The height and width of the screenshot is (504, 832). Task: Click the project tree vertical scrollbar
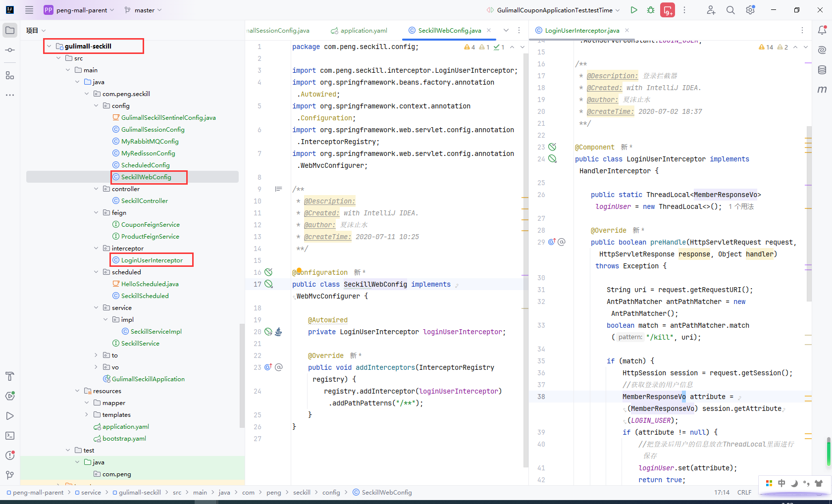click(242, 375)
